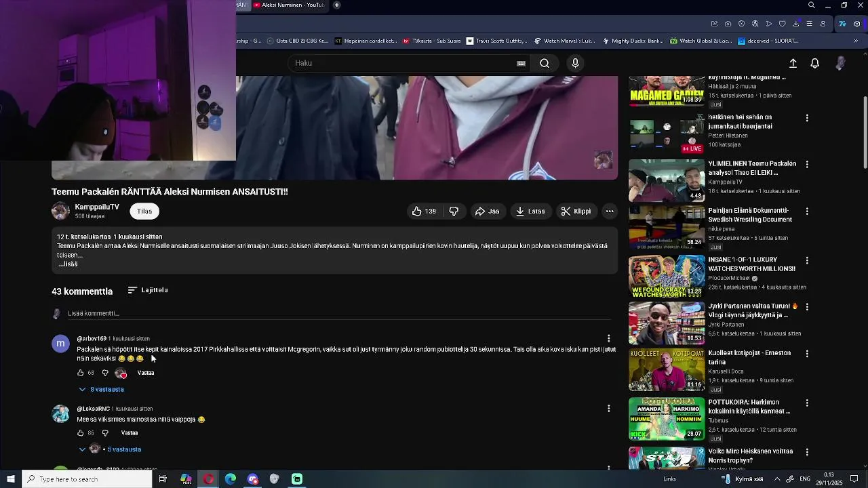Open Osta CBD & CBG bookmark
The width and height of the screenshot is (868, 488).
(x=297, y=41)
